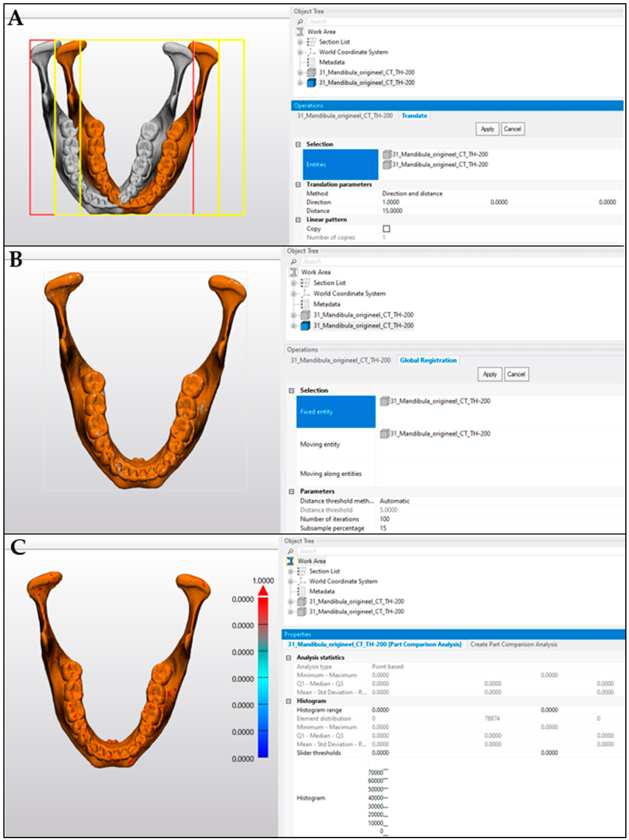Expand the Section List node in panel A
This screenshot has height=840, width=629.
point(300,42)
